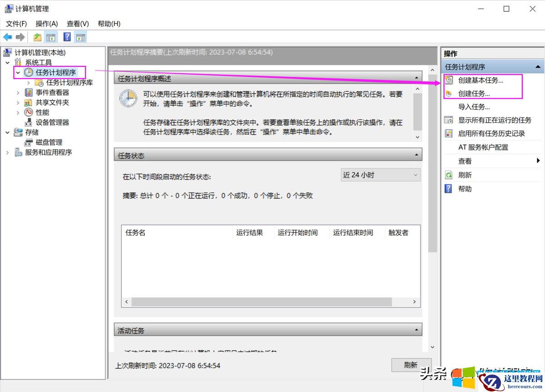Viewport: 545px width, 392px height.
Task: Open the 操作(A) menu
Action: click(47, 24)
